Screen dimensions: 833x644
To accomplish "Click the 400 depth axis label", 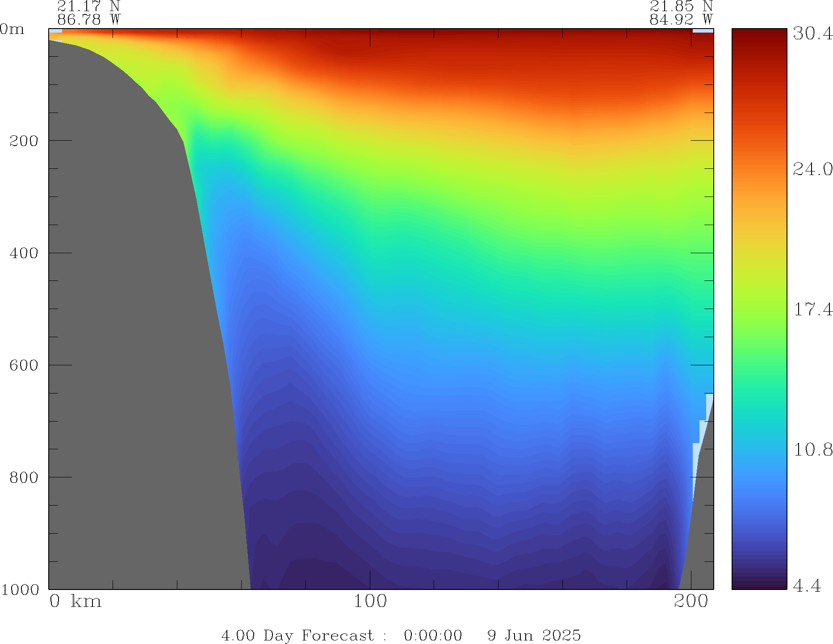I will coord(24,253).
